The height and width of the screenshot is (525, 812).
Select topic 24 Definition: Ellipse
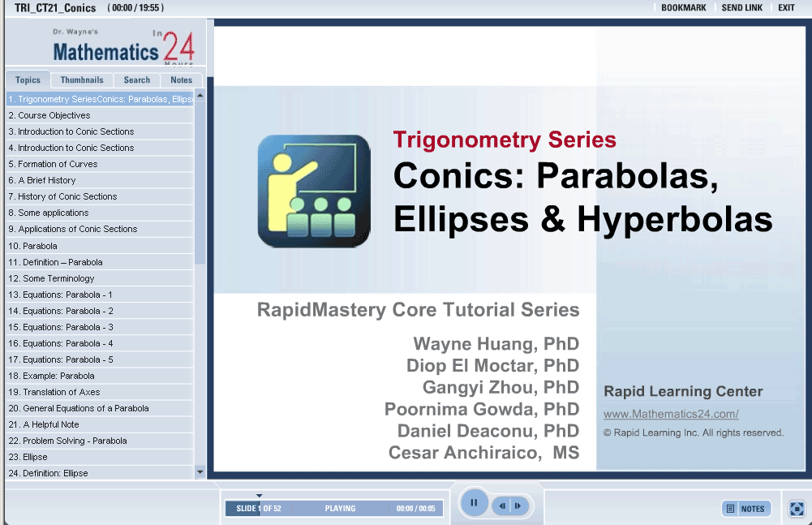coord(100,473)
